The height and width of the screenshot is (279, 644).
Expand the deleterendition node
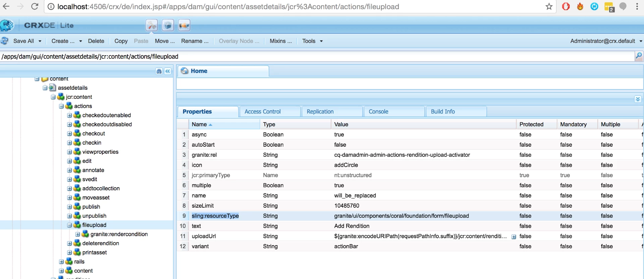point(69,243)
